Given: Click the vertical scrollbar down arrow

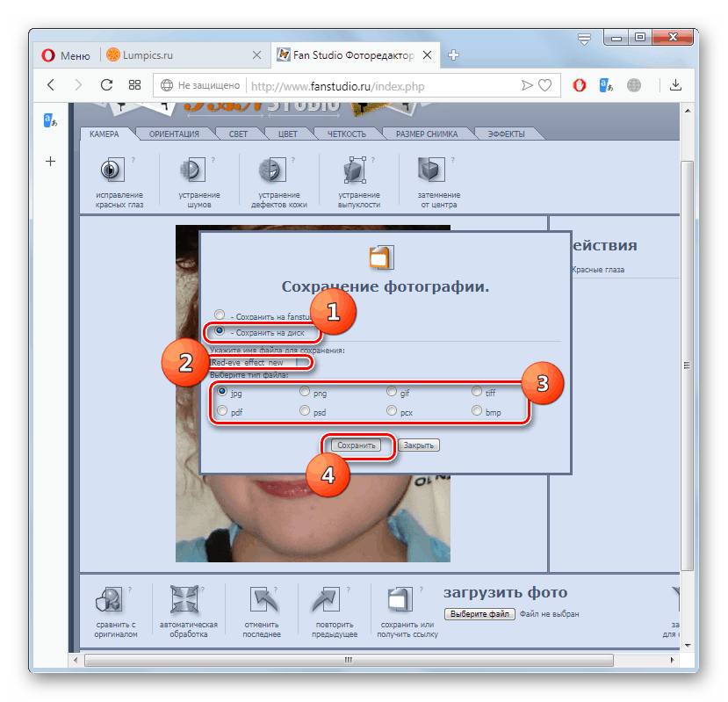Looking at the screenshot, I should pos(688,645).
